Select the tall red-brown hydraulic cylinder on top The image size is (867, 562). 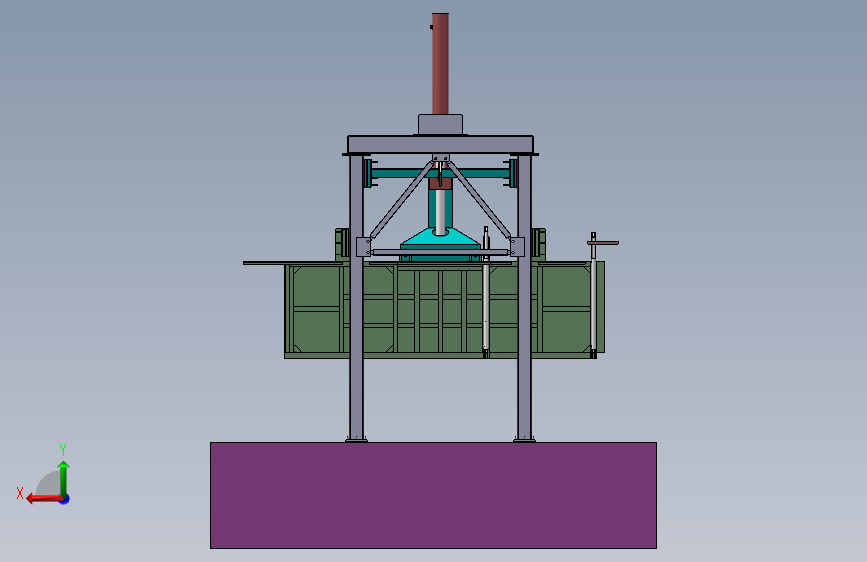[x=440, y=64]
